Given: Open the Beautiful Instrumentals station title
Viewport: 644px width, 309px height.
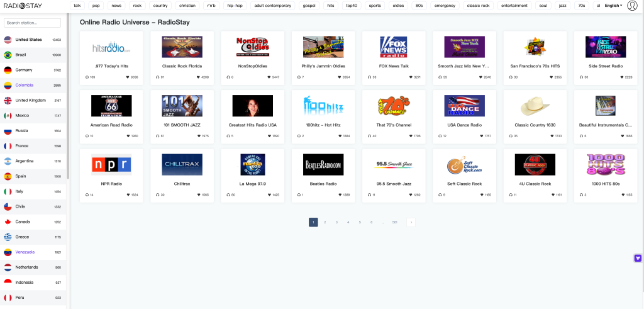Looking at the screenshot, I should pos(606,125).
